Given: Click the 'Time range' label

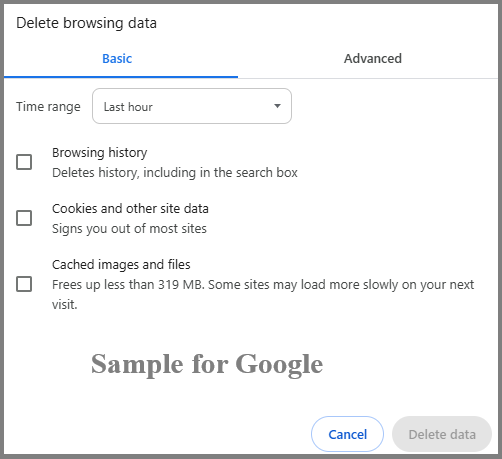Looking at the screenshot, I should 48,107.
